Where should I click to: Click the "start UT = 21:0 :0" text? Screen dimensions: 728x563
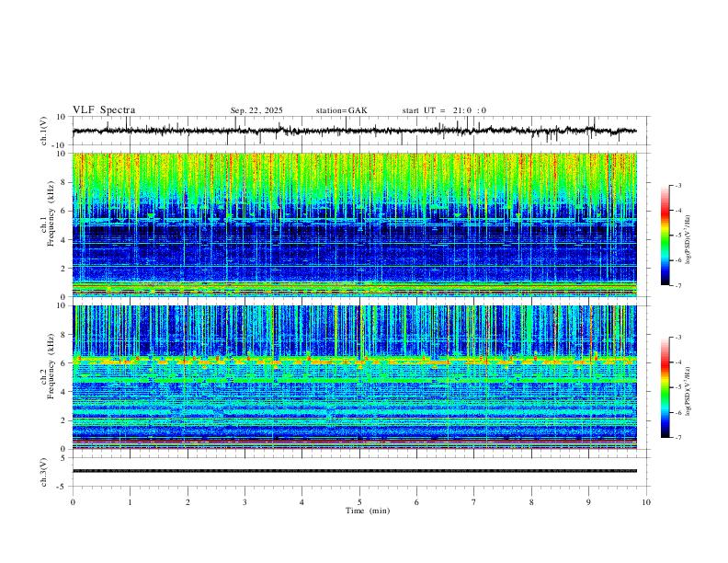[444, 110]
